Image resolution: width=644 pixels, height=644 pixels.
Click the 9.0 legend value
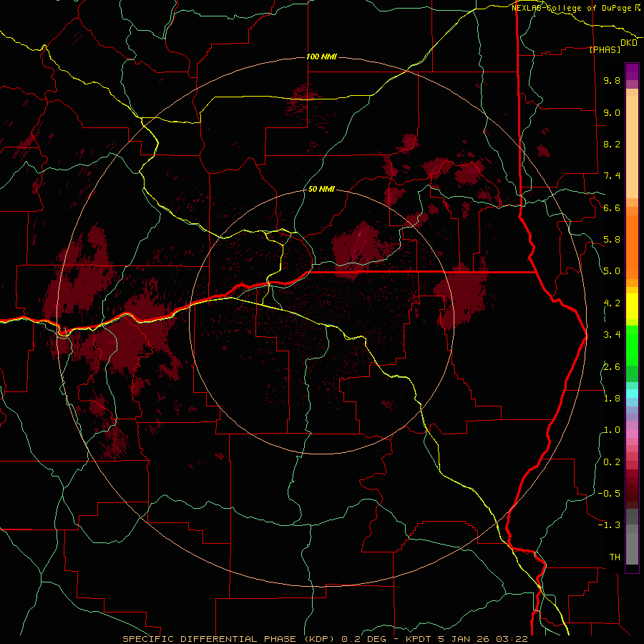612,112
